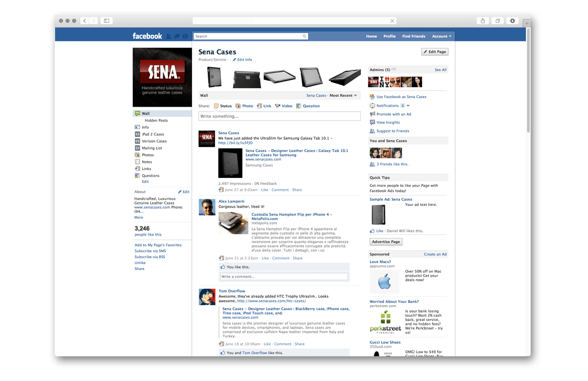This screenshot has width=588, height=381.
Task: Click the Edit Page button
Action: 435,52
